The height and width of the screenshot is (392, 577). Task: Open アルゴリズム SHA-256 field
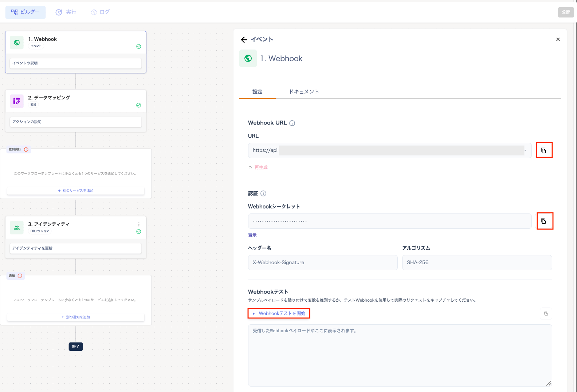pyautogui.click(x=477, y=263)
